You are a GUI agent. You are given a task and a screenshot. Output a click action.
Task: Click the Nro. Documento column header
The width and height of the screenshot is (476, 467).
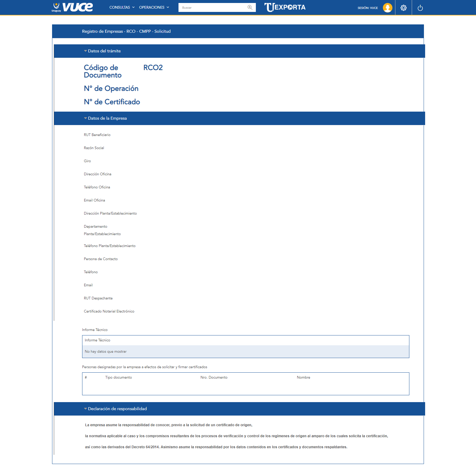point(214,377)
